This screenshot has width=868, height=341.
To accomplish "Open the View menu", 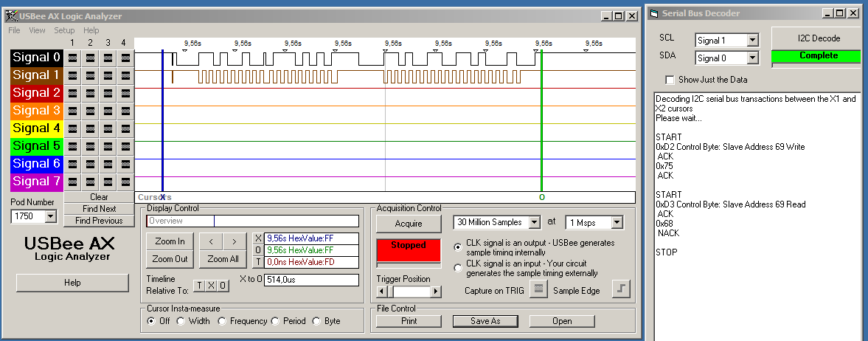I will [x=37, y=30].
